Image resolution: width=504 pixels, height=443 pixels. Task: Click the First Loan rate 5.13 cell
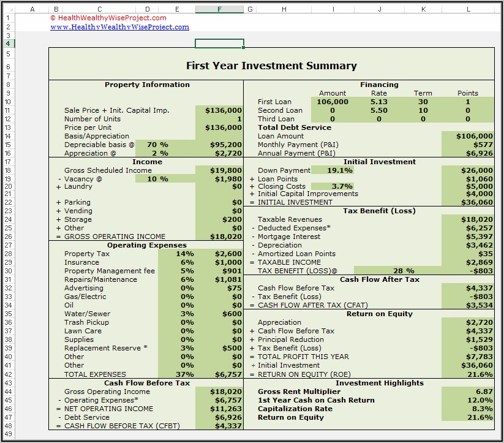click(x=379, y=102)
